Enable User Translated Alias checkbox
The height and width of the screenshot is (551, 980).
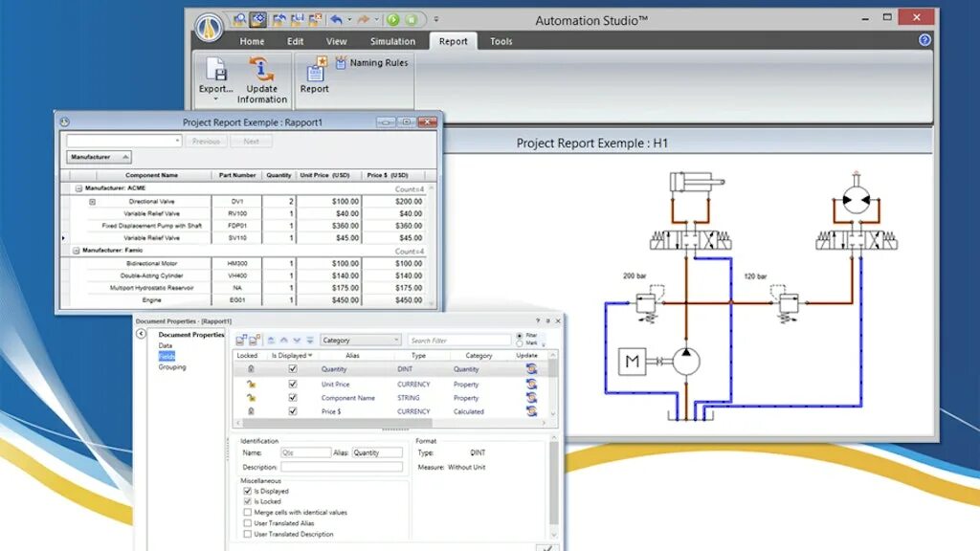(248, 523)
